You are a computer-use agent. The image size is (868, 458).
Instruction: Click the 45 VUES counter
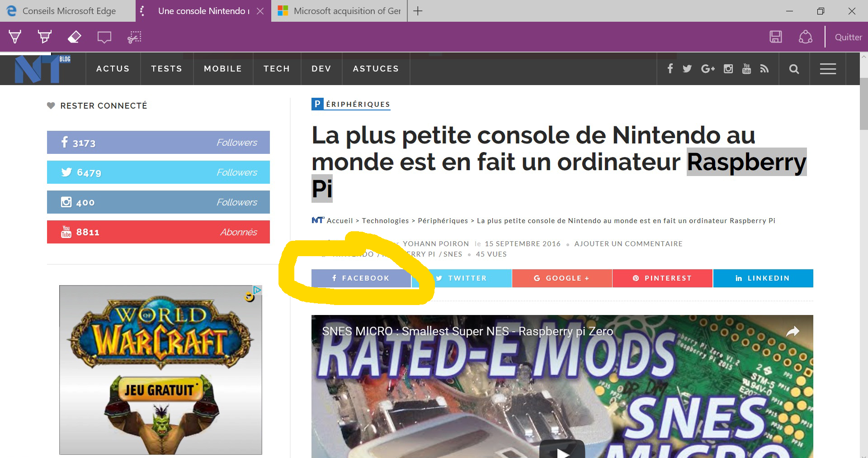[x=491, y=254]
